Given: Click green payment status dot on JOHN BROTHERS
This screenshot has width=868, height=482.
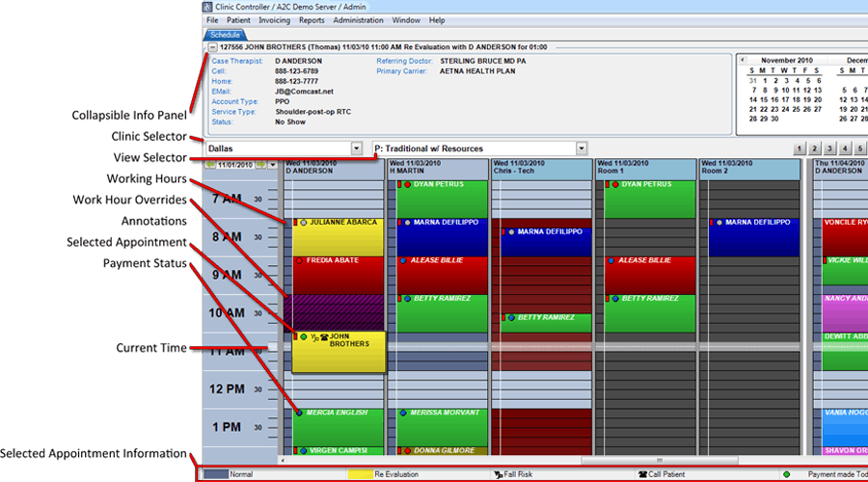Looking at the screenshot, I should [x=304, y=336].
